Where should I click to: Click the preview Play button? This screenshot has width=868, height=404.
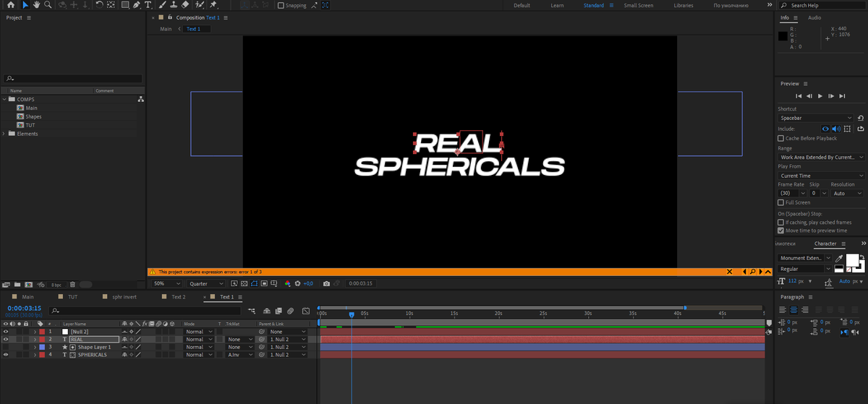820,95
